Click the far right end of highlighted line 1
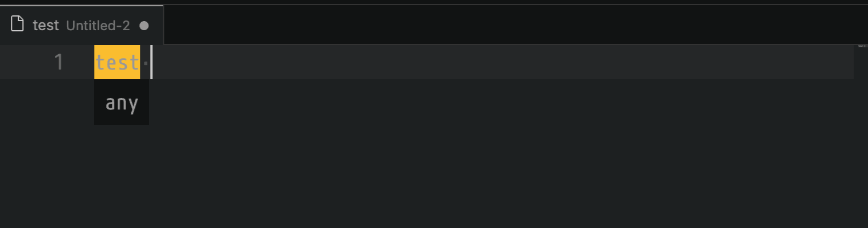The image size is (868, 228). coord(845,62)
